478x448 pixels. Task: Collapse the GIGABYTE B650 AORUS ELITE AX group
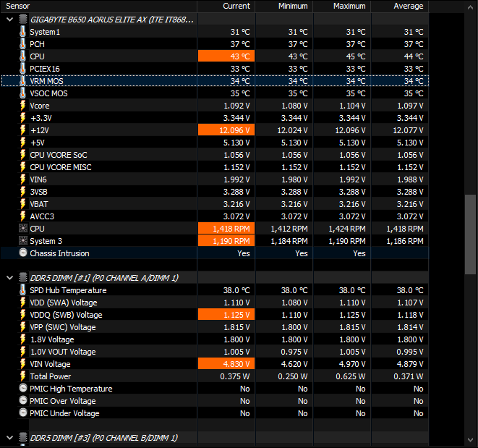[9, 20]
